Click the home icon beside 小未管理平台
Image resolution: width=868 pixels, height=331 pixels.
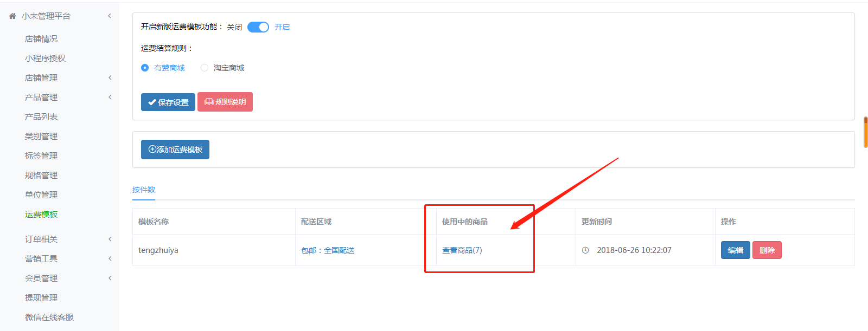pyautogui.click(x=12, y=16)
